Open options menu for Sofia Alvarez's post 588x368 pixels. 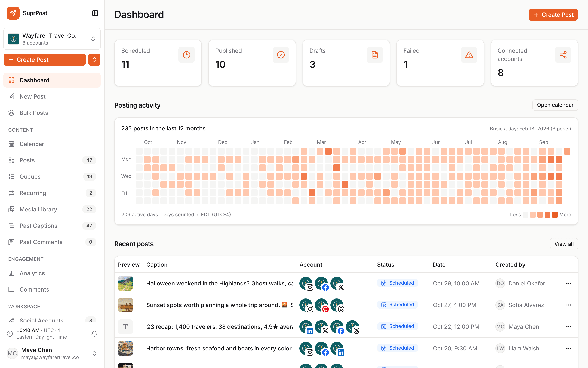tap(569, 305)
